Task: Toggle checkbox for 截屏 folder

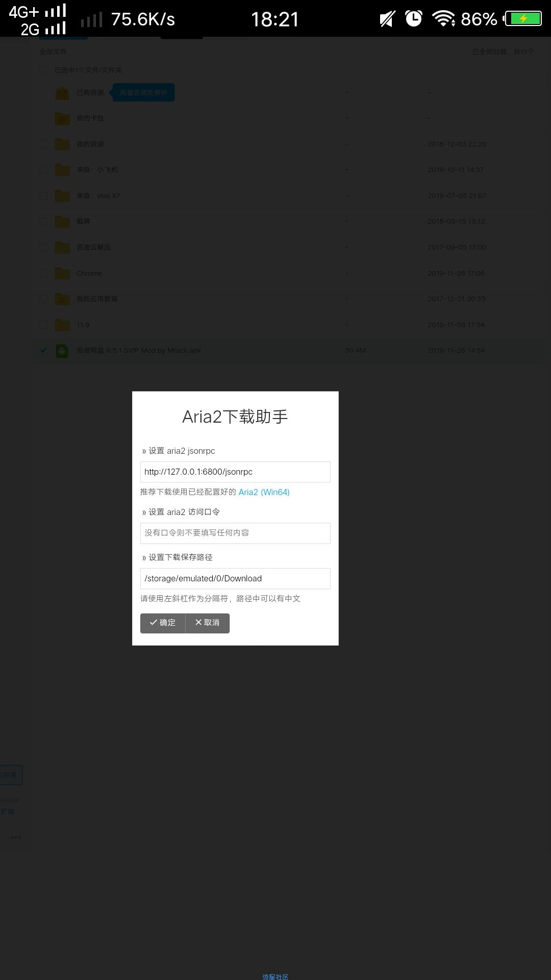Action: (x=43, y=221)
